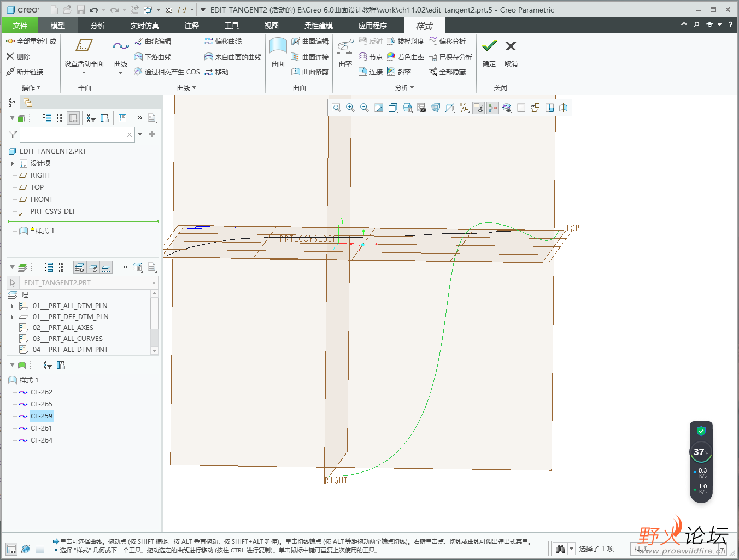739x560 pixels.
Task: Switch to the 视图 tab
Action: 272,26
